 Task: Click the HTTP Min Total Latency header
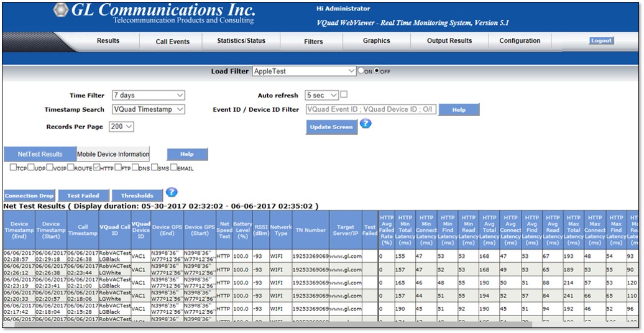click(x=405, y=230)
